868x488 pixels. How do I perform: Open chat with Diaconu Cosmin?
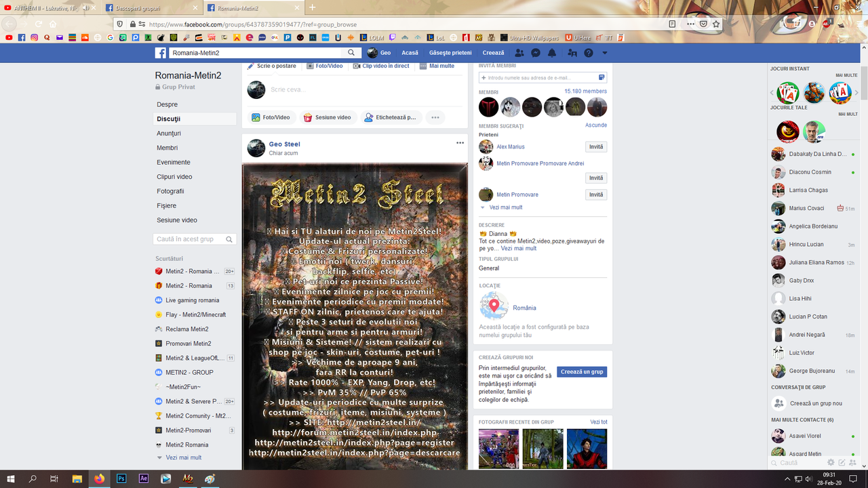[813, 172]
